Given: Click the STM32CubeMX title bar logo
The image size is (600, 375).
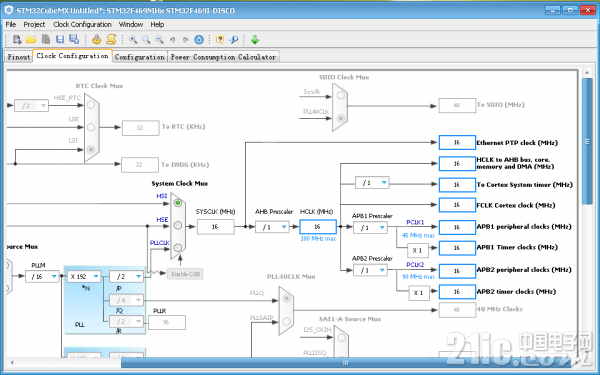Looking at the screenshot, I should pyautogui.click(x=9, y=10).
